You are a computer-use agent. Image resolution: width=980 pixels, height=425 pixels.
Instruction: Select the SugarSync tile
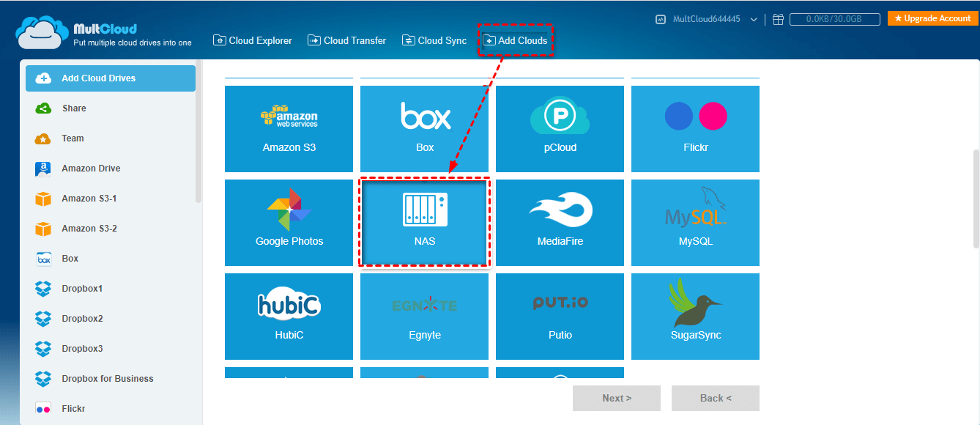pyautogui.click(x=695, y=317)
